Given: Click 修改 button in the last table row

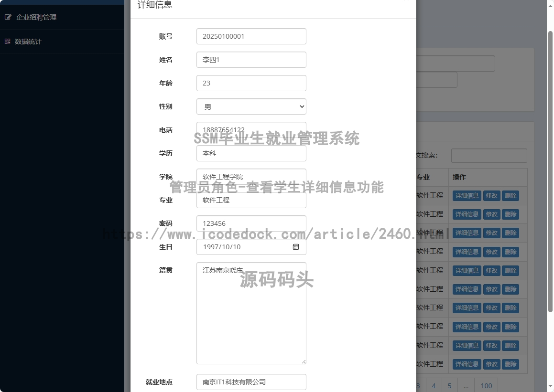Looking at the screenshot, I should 491,364.
